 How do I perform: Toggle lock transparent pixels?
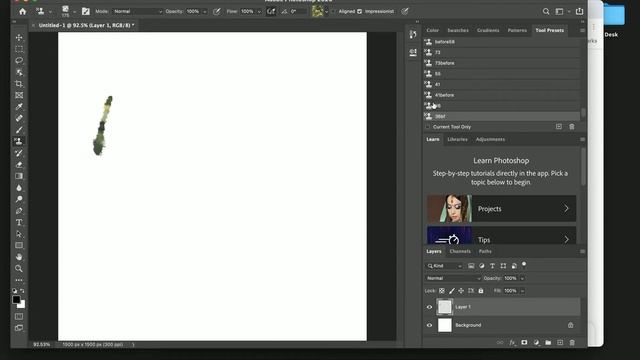tap(442, 291)
